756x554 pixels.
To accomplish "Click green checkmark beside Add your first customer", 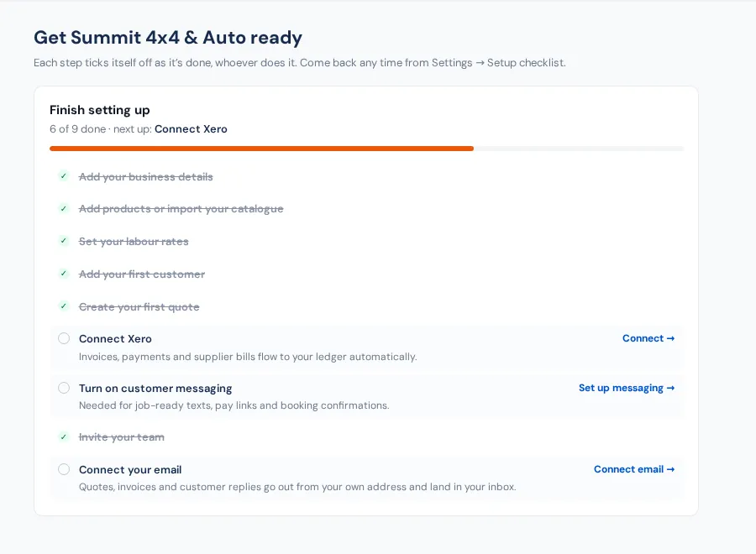I will tap(63, 274).
